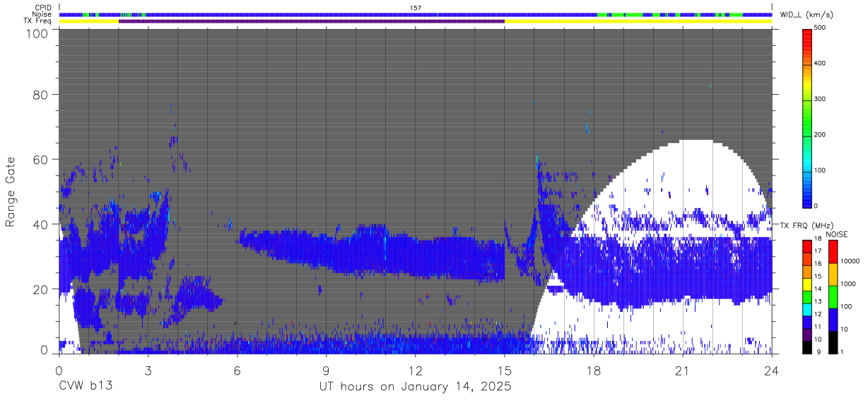
Task: Click the 16 label on TX FRQ legend
Action: pos(816,263)
